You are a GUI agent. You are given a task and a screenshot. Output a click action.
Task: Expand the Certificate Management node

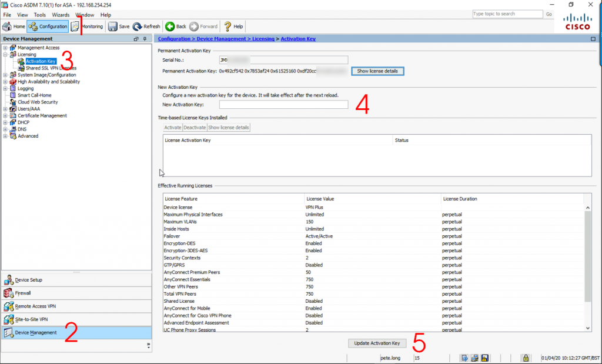[5, 116]
